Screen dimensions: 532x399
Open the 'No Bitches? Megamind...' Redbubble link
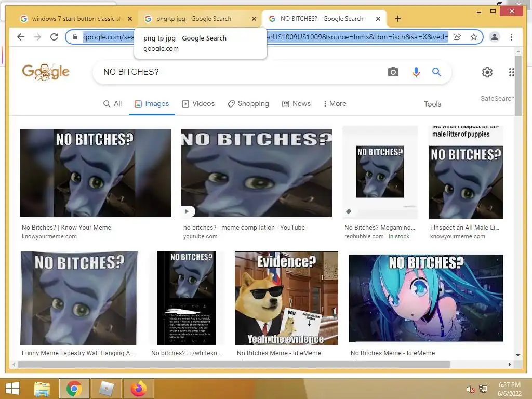(380, 228)
